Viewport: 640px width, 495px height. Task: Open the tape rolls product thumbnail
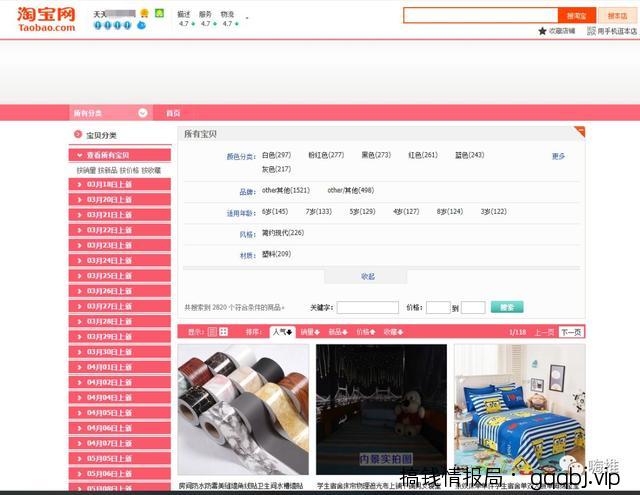click(x=243, y=409)
